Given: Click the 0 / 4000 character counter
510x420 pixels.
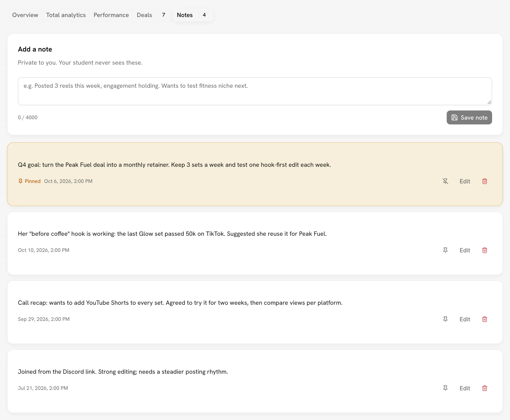Looking at the screenshot, I should (x=28, y=118).
